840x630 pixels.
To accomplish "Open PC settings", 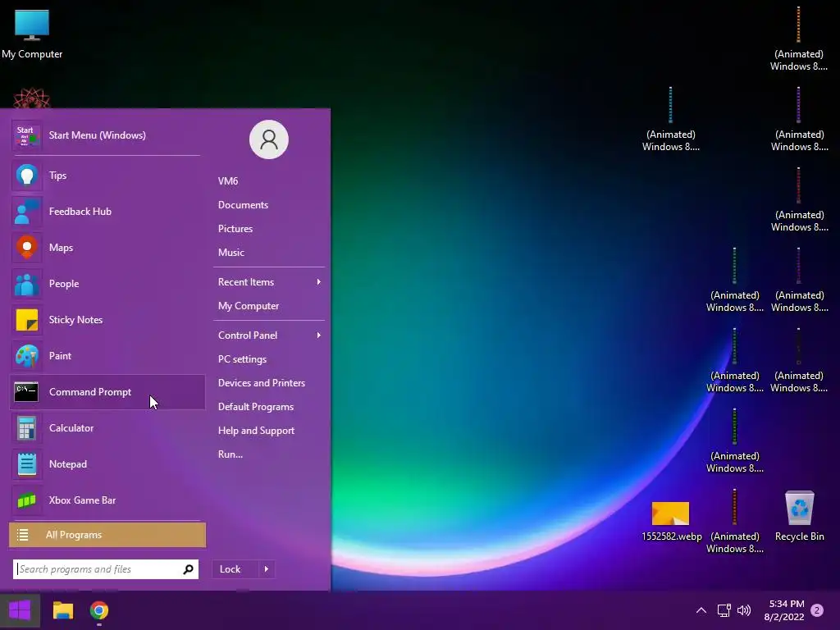I will pyautogui.click(x=242, y=359).
